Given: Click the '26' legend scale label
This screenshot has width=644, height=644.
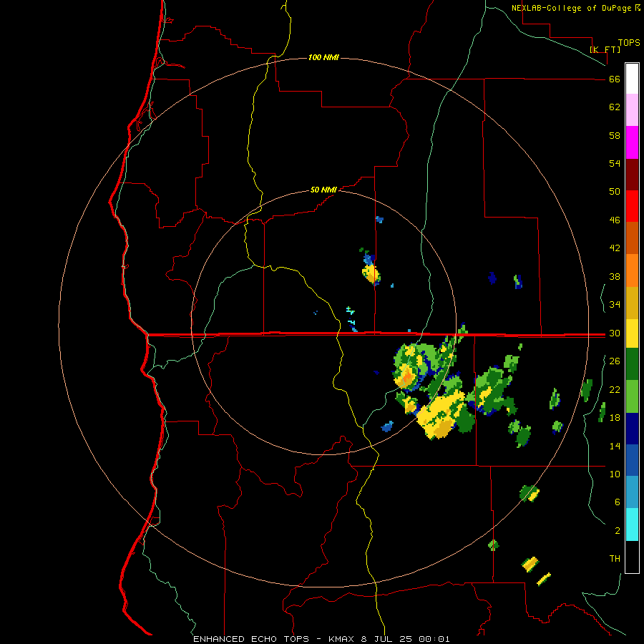Looking at the screenshot, I should [x=615, y=361].
